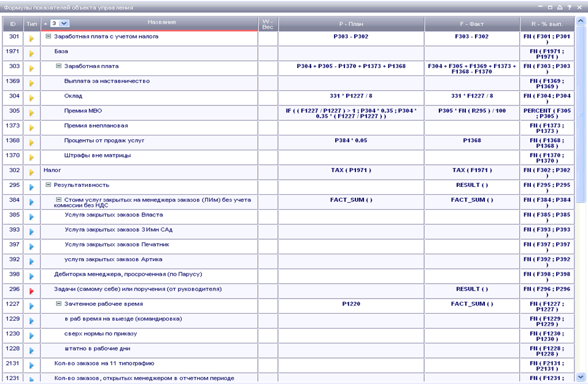Click the blue type arrow in row 385
The width and height of the screenshot is (588, 385).
(x=31, y=217)
